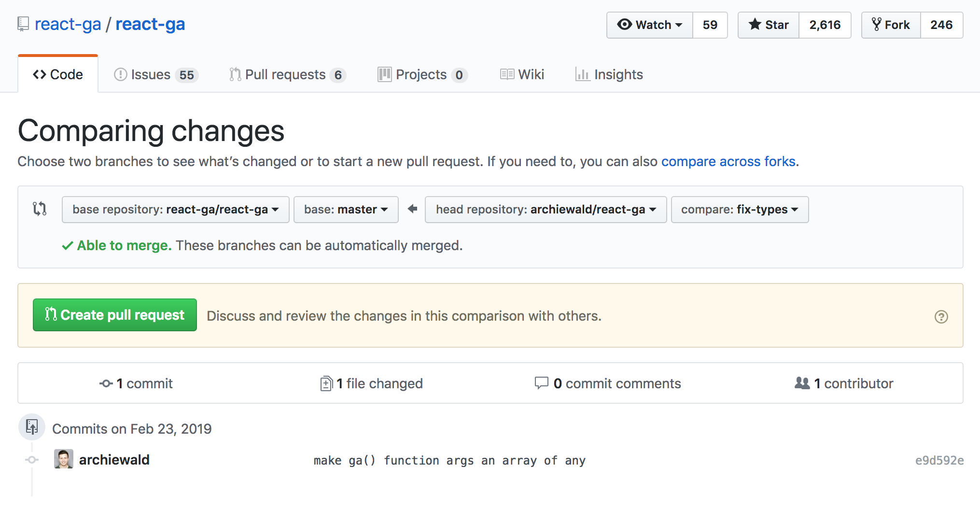Expand the compare: fix-types branch dropdown
This screenshot has width=980, height=509.
[x=740, y=209]
